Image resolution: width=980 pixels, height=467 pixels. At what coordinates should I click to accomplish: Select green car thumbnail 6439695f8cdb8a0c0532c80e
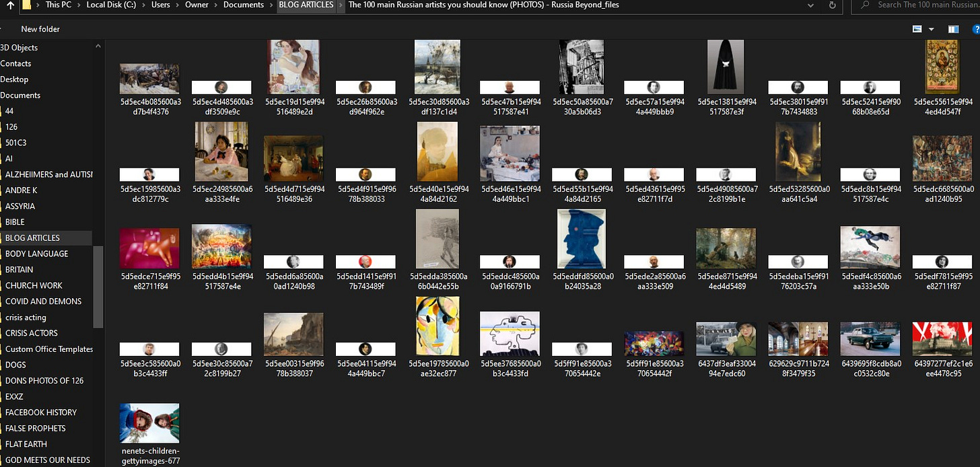click(870, 339)
